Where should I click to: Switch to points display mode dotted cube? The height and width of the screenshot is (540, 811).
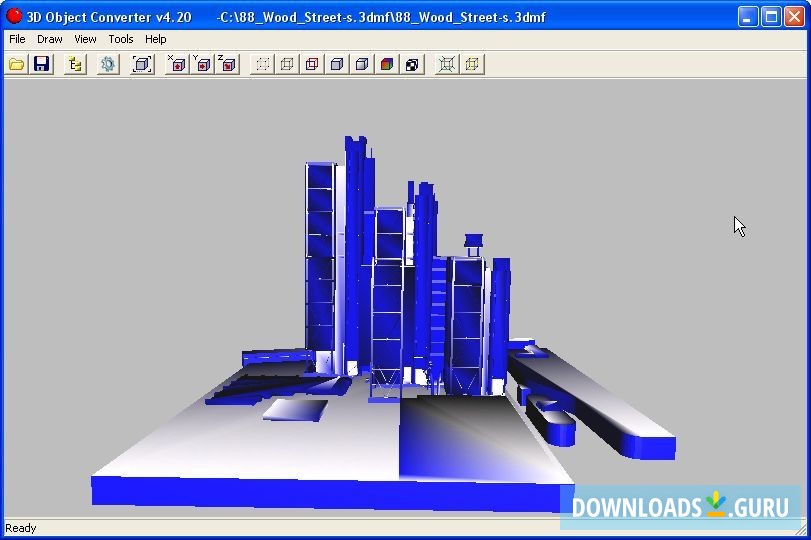click(263, 64)
